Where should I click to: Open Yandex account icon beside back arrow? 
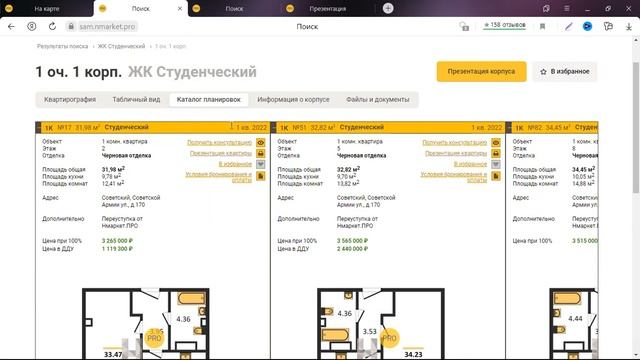(31, 27)
